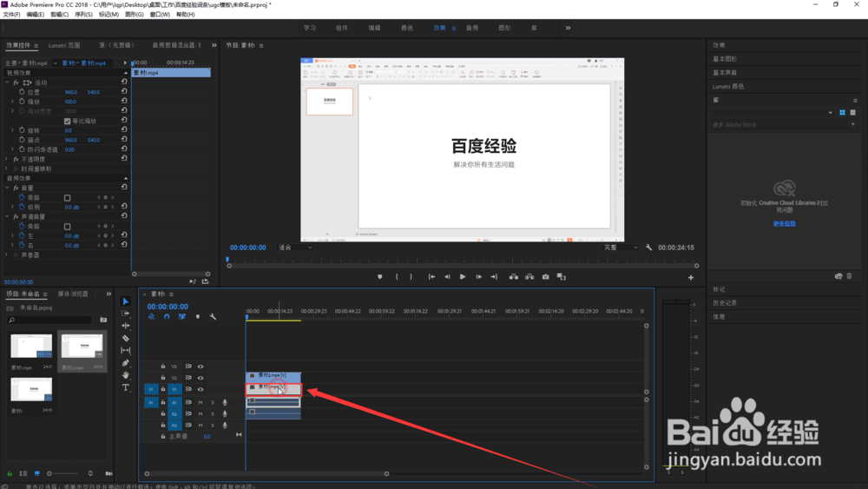The width and height of the screenshot is (868, 489).
Task: Click the Extract button in program monitor
Action: (529, 277)
